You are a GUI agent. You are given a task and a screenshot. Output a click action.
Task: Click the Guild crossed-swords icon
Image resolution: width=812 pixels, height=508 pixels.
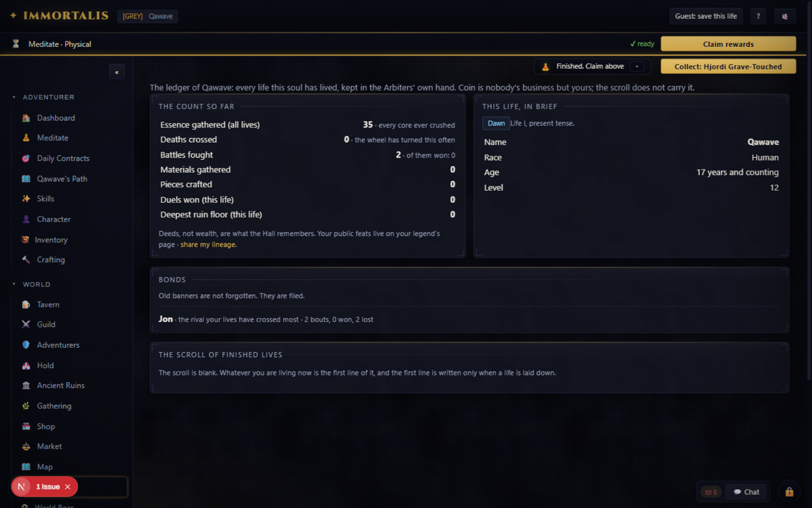26,325
